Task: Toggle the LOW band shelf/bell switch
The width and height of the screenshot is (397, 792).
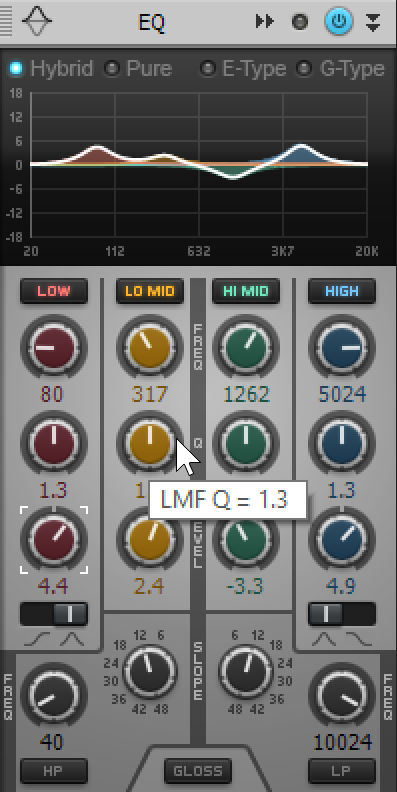Action: 54,614
